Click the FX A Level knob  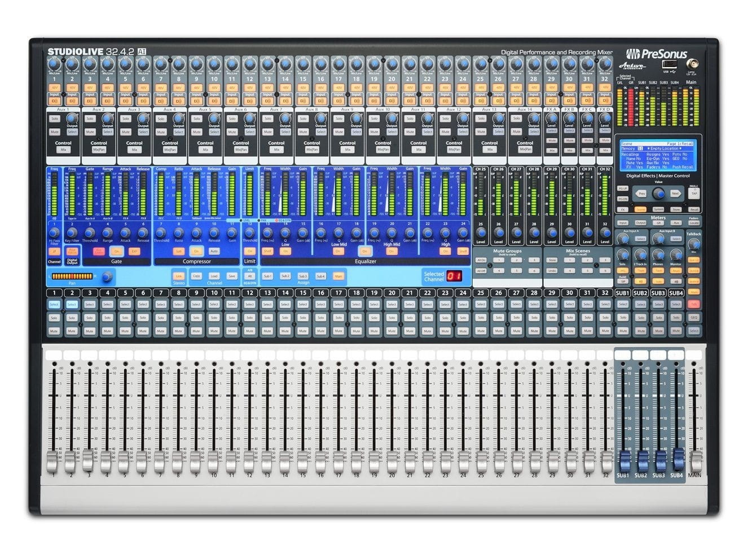pos(552,119)
